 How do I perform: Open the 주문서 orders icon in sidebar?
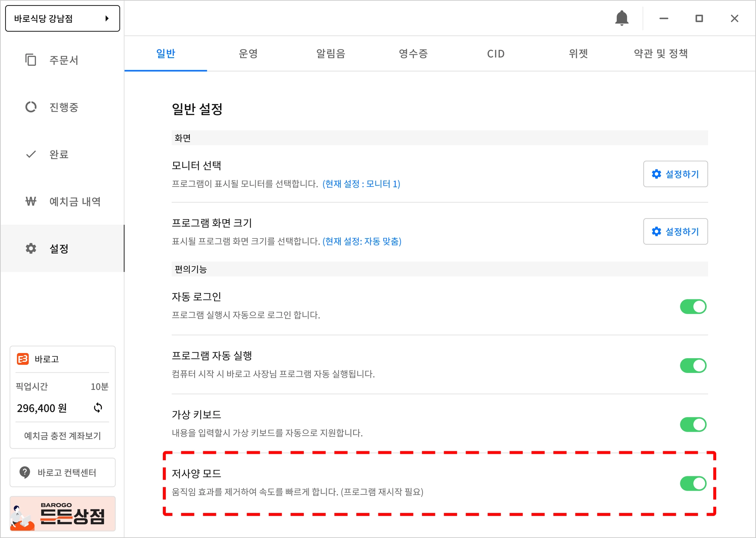[x=31, y=60]
